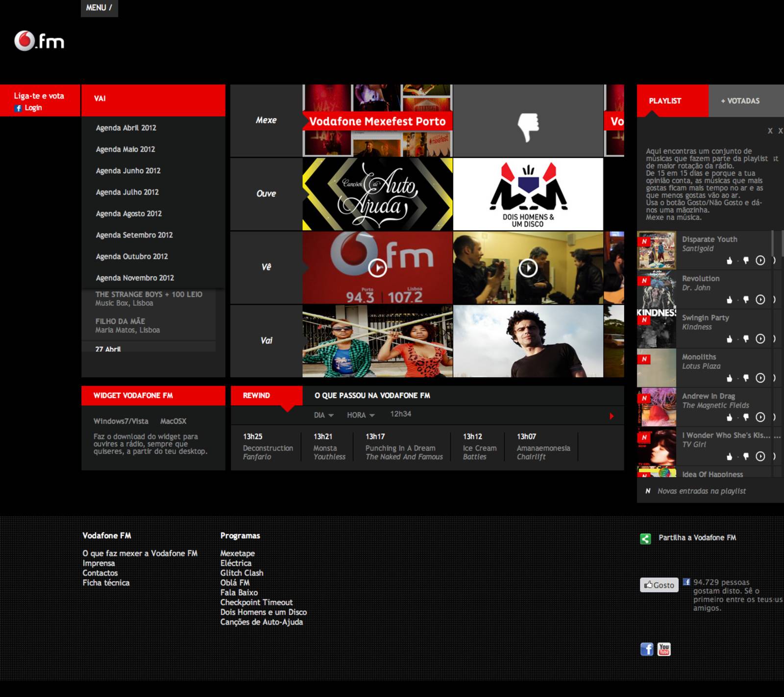
Task: Open the Imprensa footer link
Action: click(x=98, y=563)
